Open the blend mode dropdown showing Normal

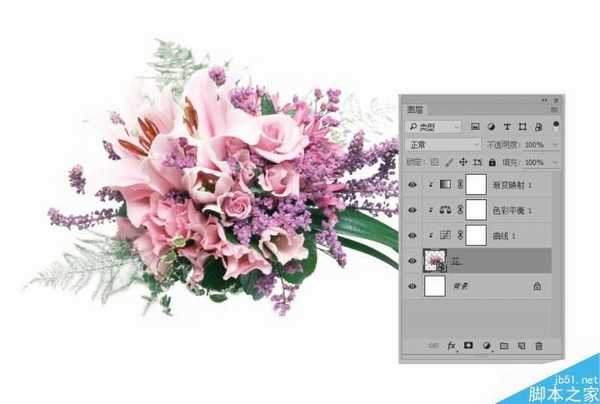pos(444,145)
